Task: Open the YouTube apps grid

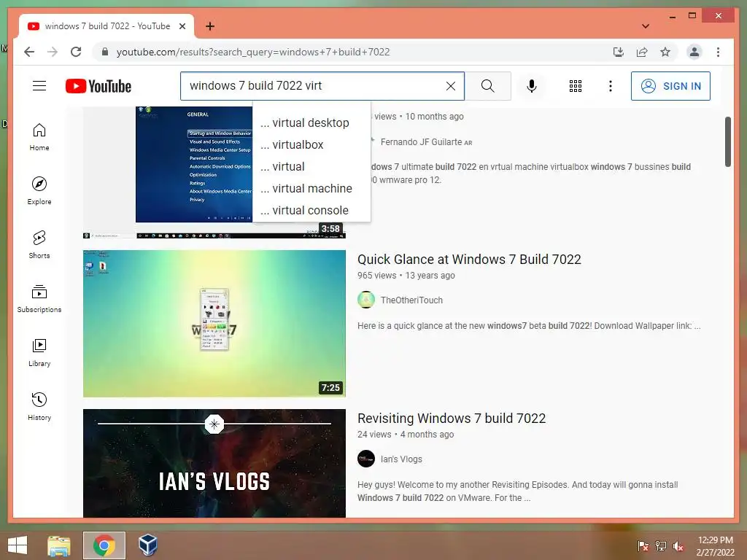Action: click(x=576, y=86)
